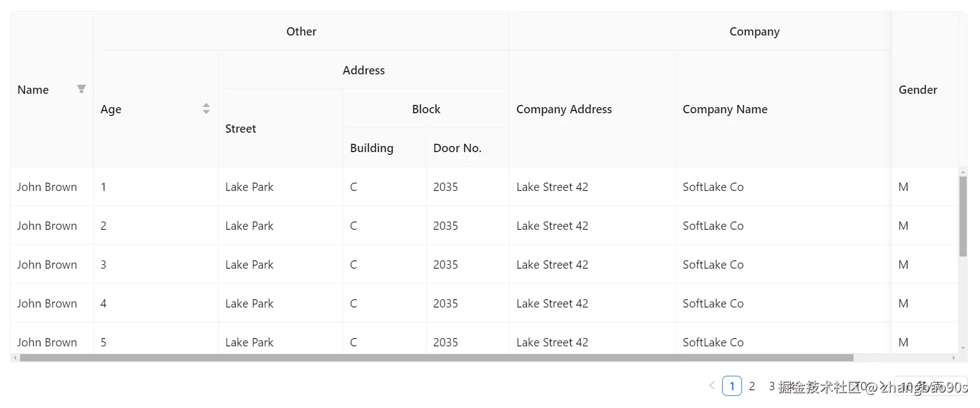The width and height of the screenshot is (980, 408).
Task: Click the vertical scrollbar's down arrow
Action: click(963, 348)
